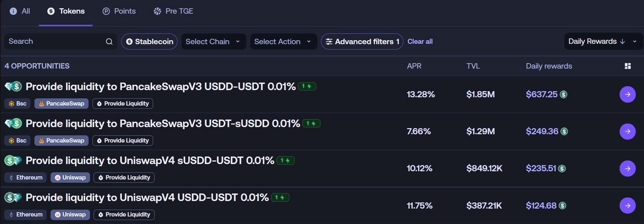Open PancakeSwapV3 USDD-USDT opportunity arrow
The image size is (644, 224).
(628, 94)
